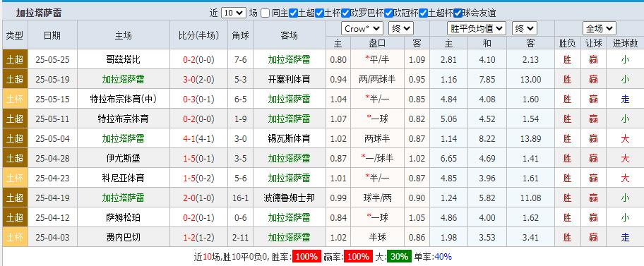The height and width of the screenshot is (266, 644).
Task: Open the 4-1(4-1) score on 25-05-04
Action: [199, 138]
